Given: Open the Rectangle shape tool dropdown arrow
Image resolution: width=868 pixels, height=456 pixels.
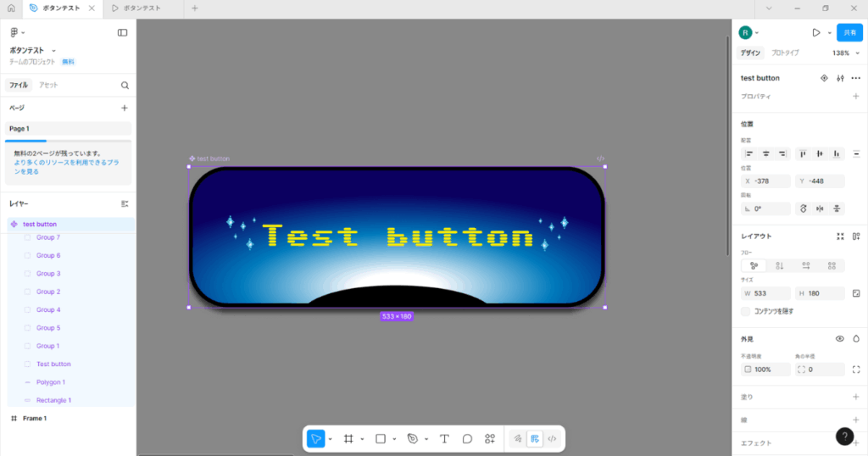Looking at the screenshot, I should (394, 439).
